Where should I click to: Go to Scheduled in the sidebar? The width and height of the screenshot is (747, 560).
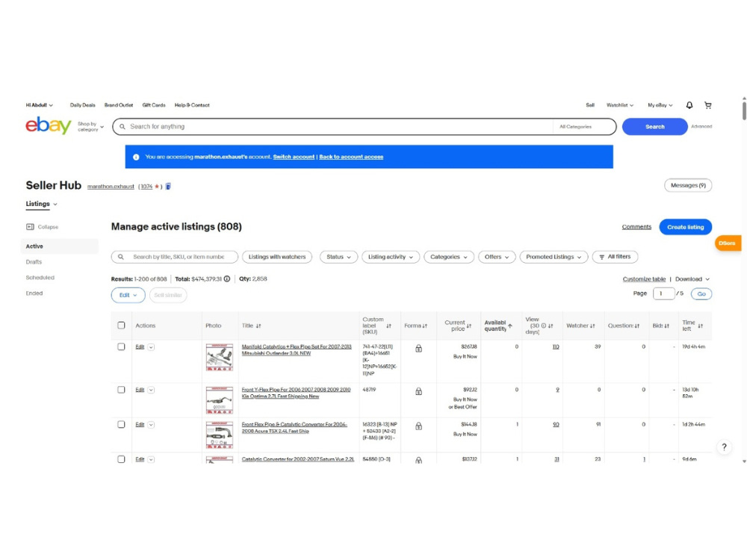[x=40, y=278]
